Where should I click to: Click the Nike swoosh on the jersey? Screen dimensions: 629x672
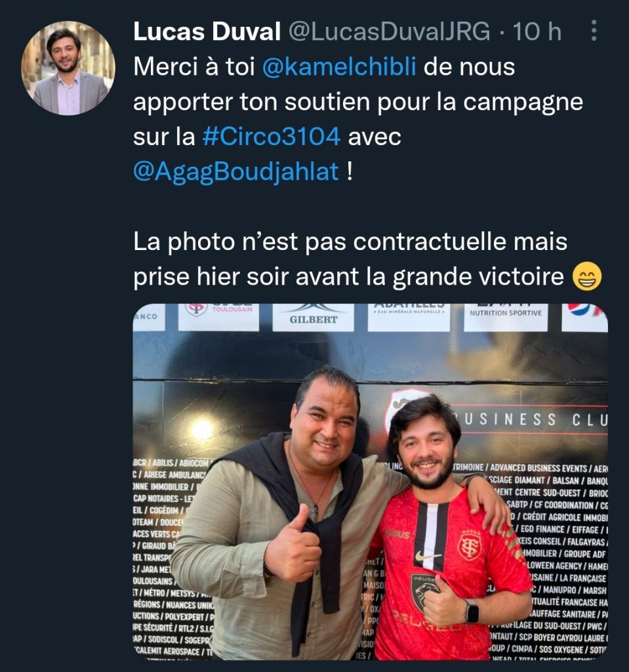pos(428,557)
